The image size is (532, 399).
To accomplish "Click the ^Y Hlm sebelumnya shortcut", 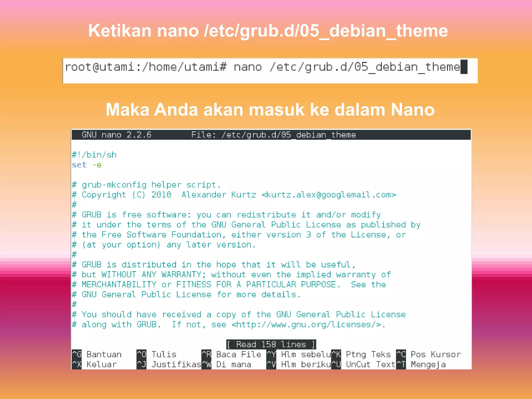I will coord(299,354).
